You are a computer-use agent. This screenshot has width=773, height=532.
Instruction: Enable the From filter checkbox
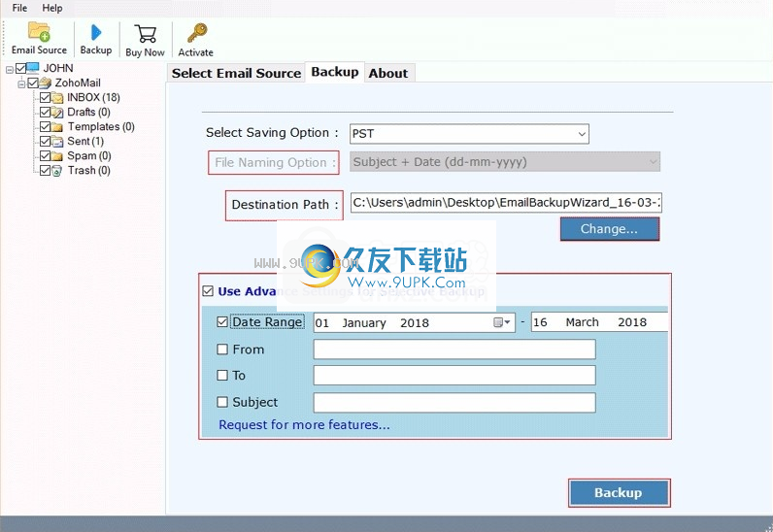tap(222, 349)
